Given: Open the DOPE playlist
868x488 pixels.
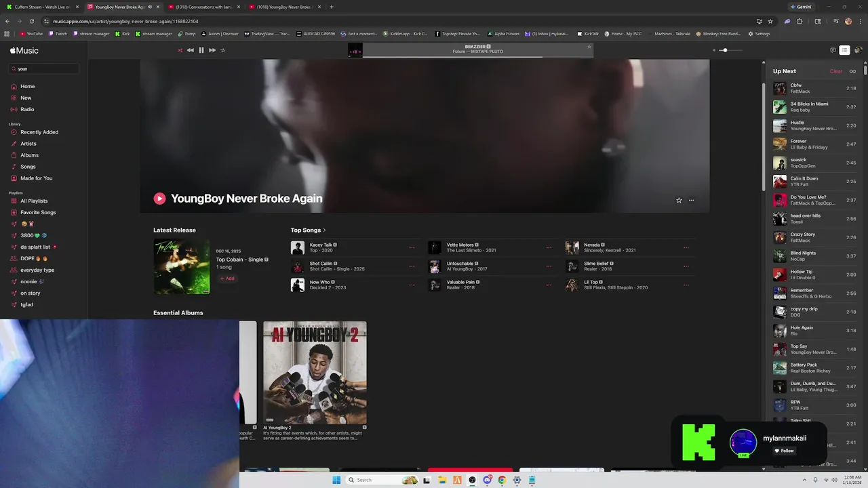Looking at the screenshot, I should click(x=33, y=258).
